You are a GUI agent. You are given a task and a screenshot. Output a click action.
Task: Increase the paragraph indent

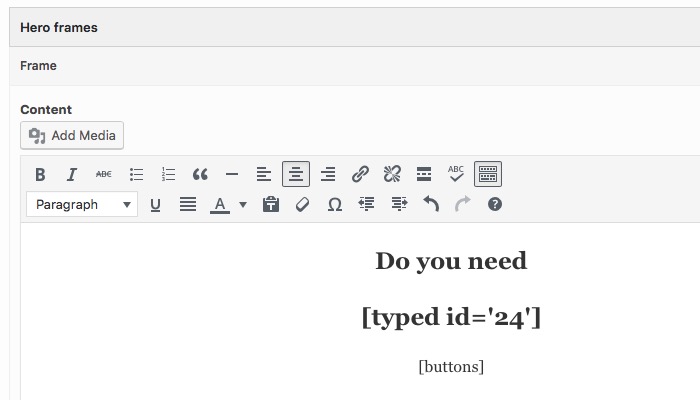(399, 204)
